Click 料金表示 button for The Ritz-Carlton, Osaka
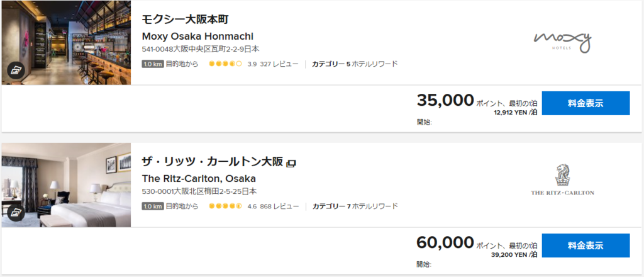Image resolution: width=644 pixels, height=277 pixels. click(586, 246)
